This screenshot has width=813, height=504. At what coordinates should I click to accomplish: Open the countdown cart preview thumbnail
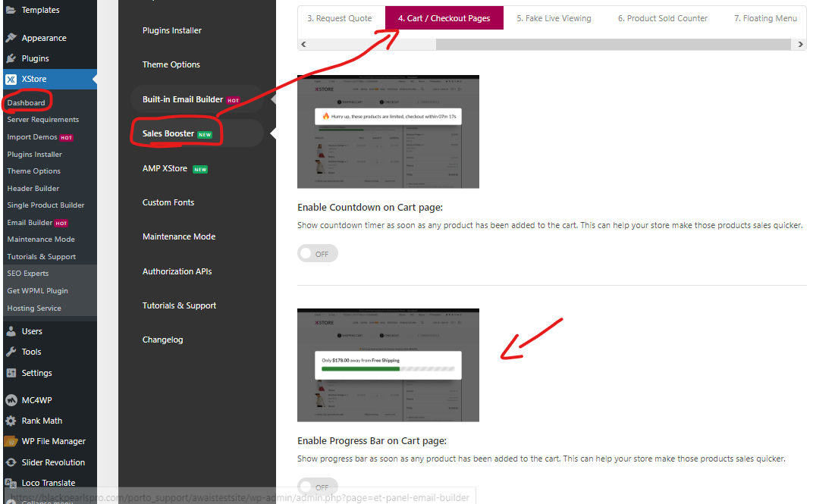pyautogui.click(x=388, y=132)
